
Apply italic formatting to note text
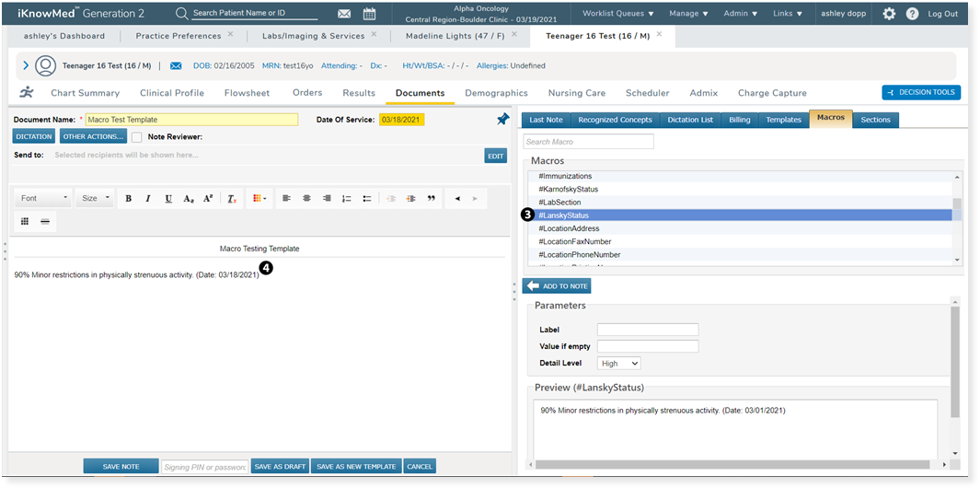[147, 198]
